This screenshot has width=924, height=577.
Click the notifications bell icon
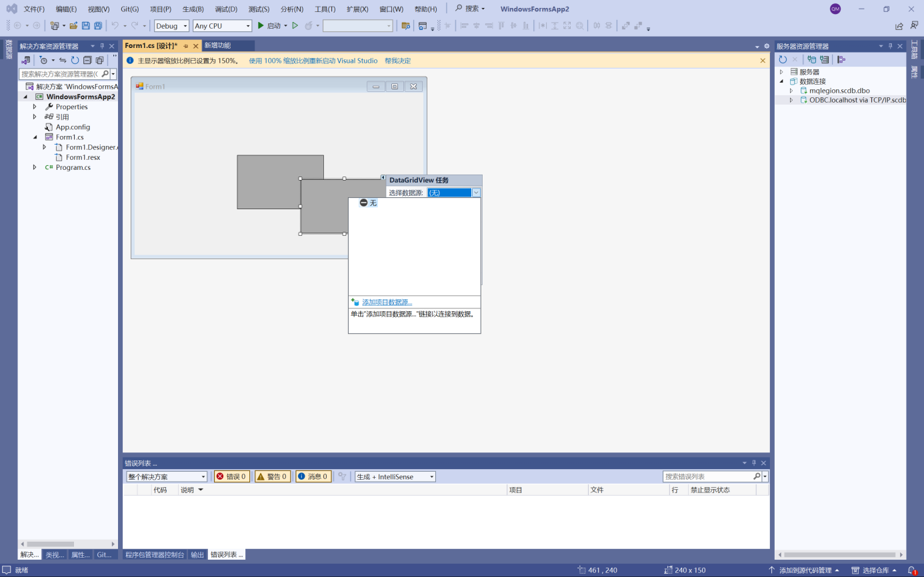(x=912, y=570)
